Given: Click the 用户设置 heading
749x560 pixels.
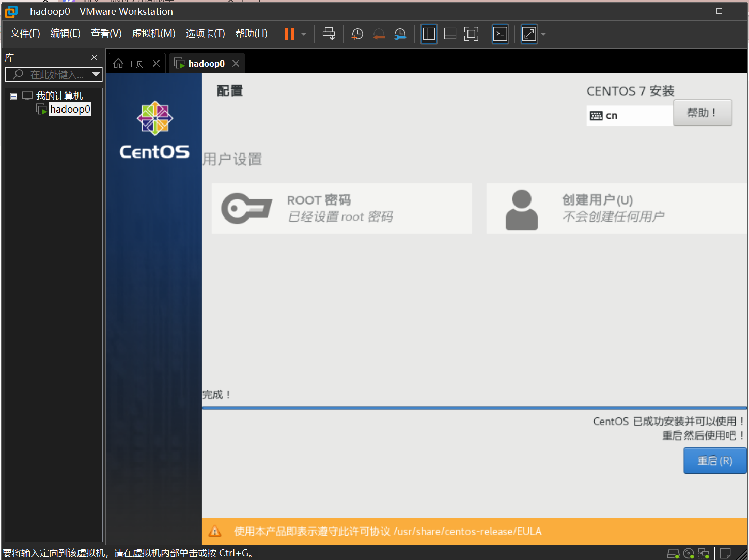Looking at the screenshot, I should [x=232, y=159].
